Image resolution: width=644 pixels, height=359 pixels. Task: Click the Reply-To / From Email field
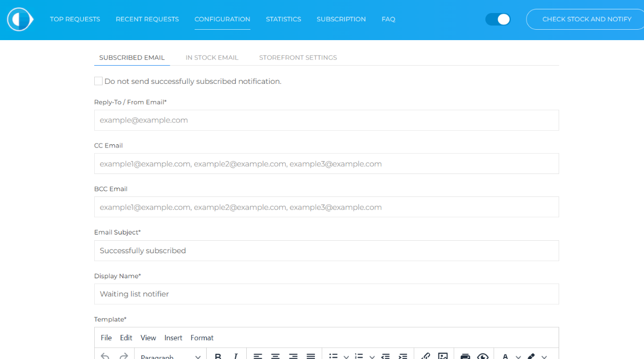coord(326,120)
